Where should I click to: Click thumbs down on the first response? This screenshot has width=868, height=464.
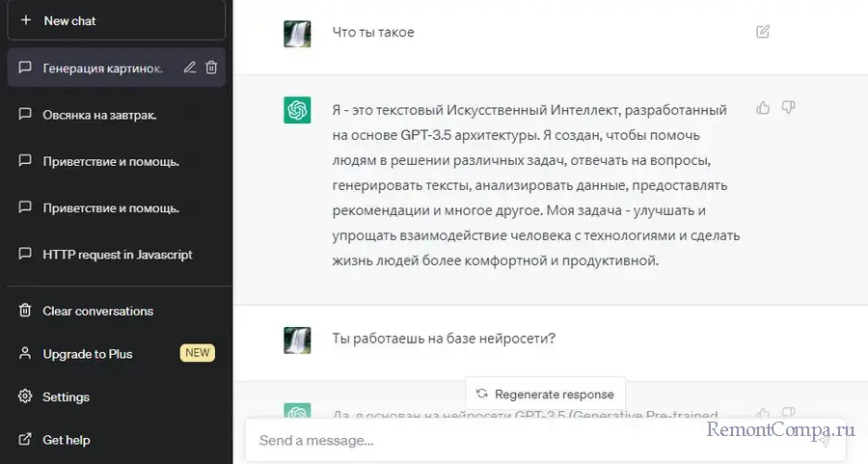point(787,108)
